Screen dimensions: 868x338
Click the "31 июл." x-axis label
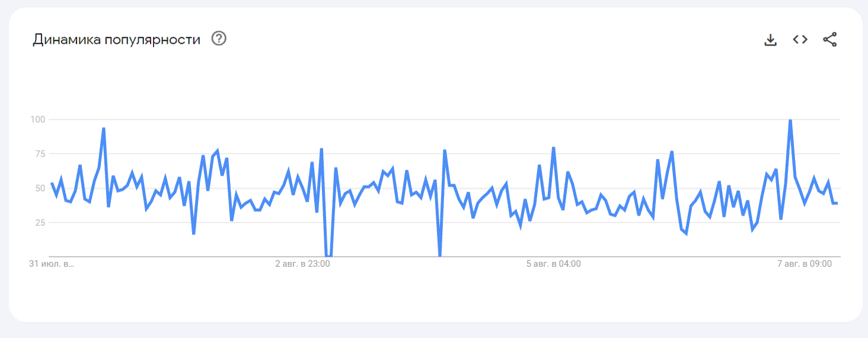pyautogui.click(x=52, y=264)
